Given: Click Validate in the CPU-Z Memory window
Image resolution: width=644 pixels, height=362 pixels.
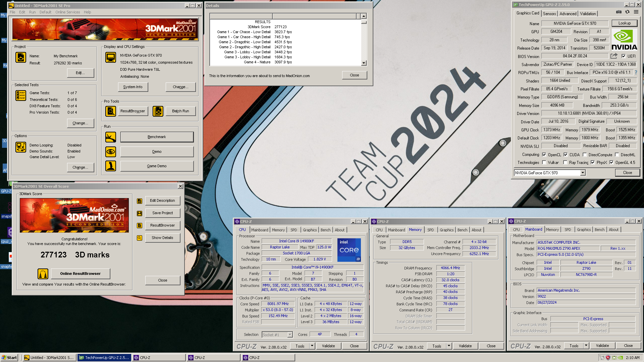Looking at the screenshot, I should pos(465,346).
